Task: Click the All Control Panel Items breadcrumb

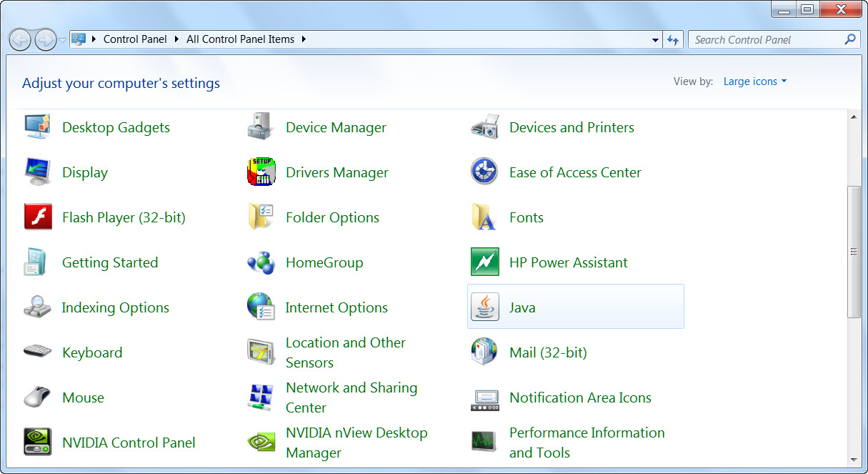Action: pos(240,39)
